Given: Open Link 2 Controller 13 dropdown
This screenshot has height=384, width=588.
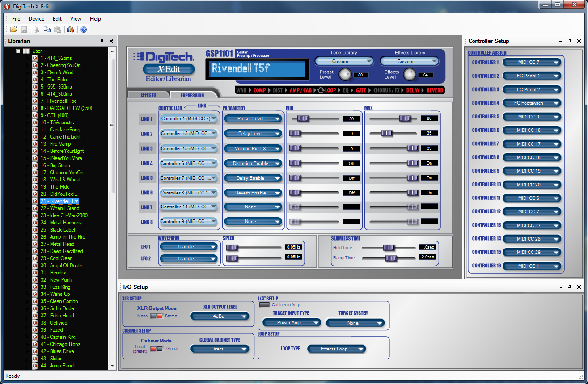Looking at the screenshot, I should (189, 134).
